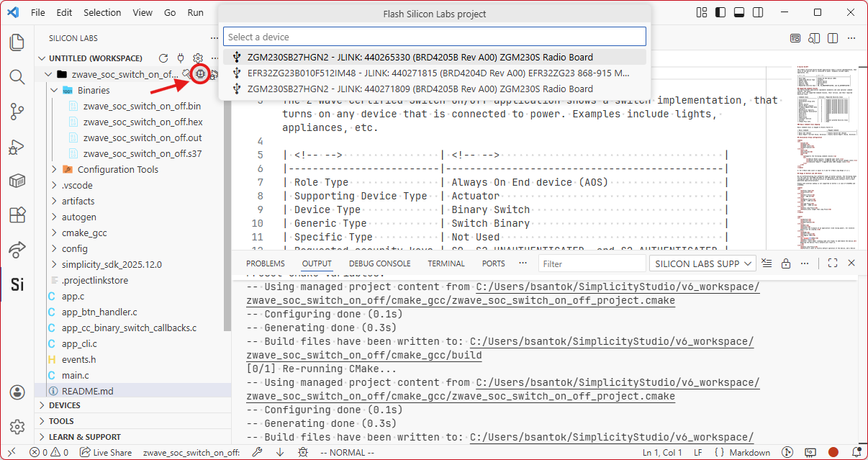Open the Accounts icon in activity bar
The image size is (868, 460).
coord(17,392)
